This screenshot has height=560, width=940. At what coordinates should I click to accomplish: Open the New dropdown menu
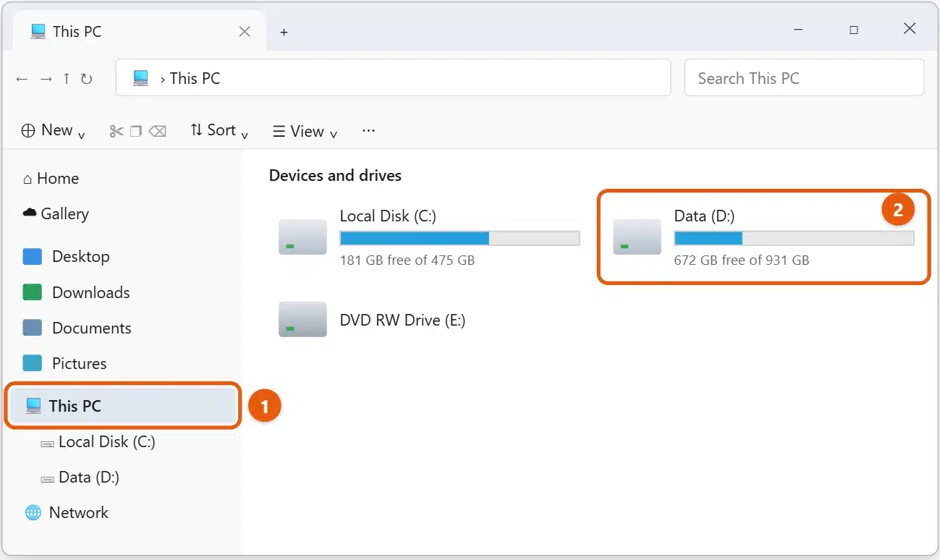click(x=53, y=130)
